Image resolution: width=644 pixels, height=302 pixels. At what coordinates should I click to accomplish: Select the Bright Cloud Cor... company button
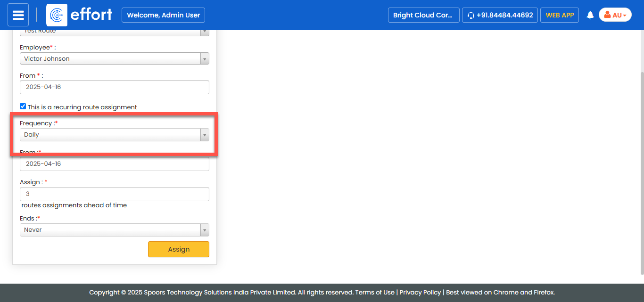coord(423,15)
